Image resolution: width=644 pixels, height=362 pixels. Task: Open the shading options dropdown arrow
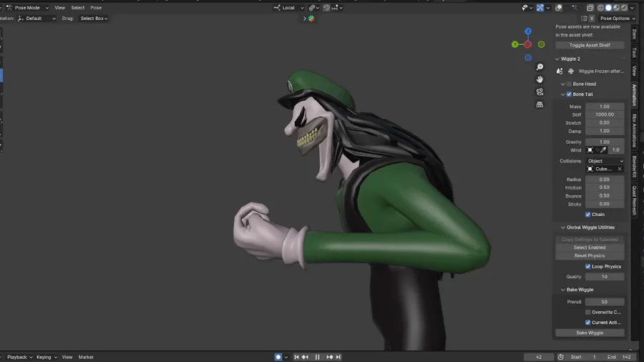pyautogui.click(x=632, y=8)
